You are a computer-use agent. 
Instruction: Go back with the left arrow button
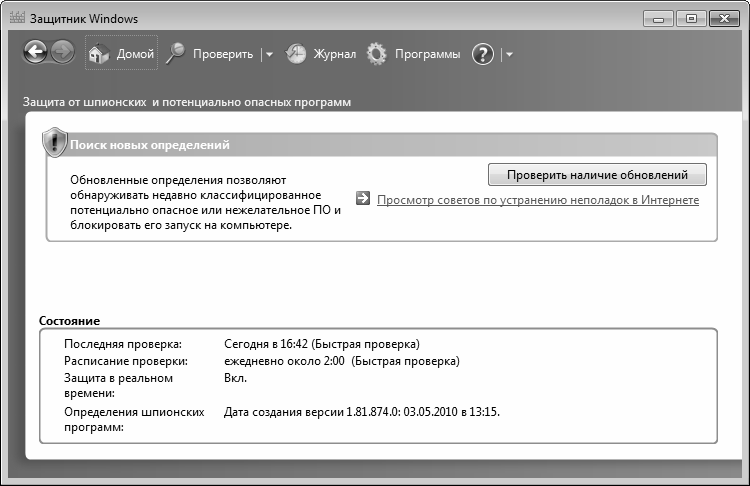click(35, 53)
